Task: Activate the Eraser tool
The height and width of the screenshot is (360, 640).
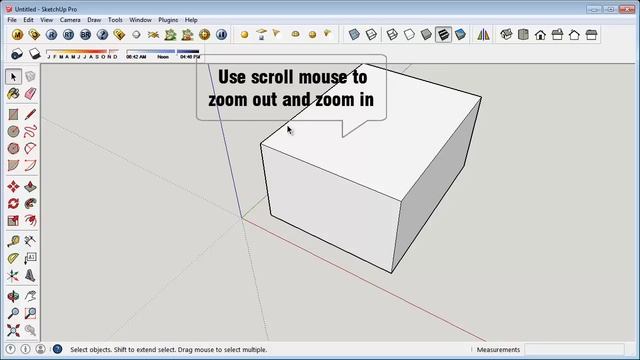Action: pyautogui.click(x=30, y=94)
